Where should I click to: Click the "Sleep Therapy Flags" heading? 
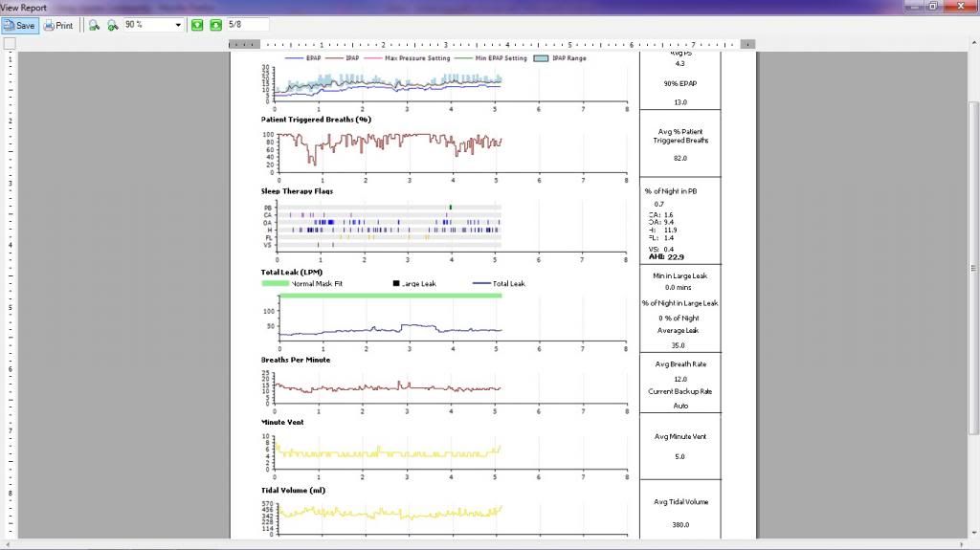point(297,191)
